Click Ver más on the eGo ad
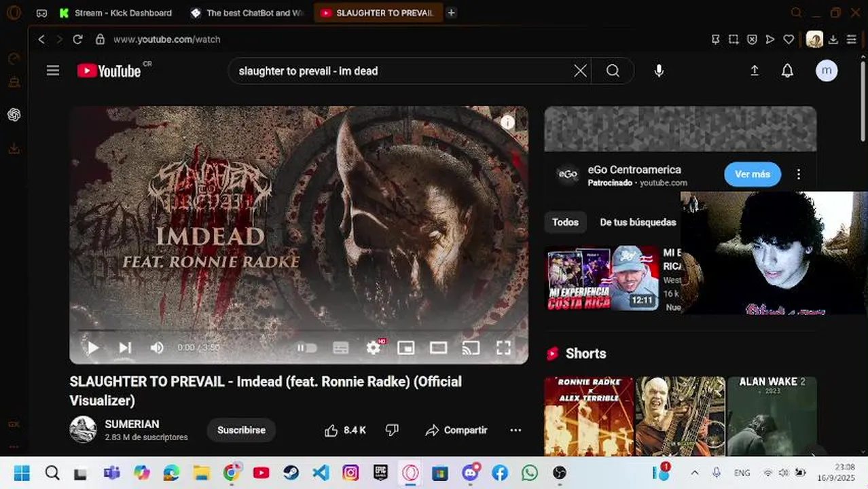Screen dimensions: 868x489 tap(753, 175)
